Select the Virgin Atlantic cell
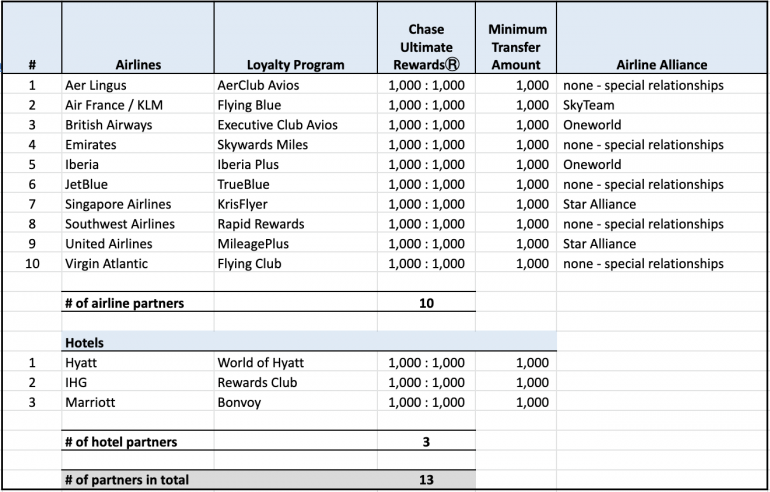Screen dimensions: 770x492 coord(106,264)
